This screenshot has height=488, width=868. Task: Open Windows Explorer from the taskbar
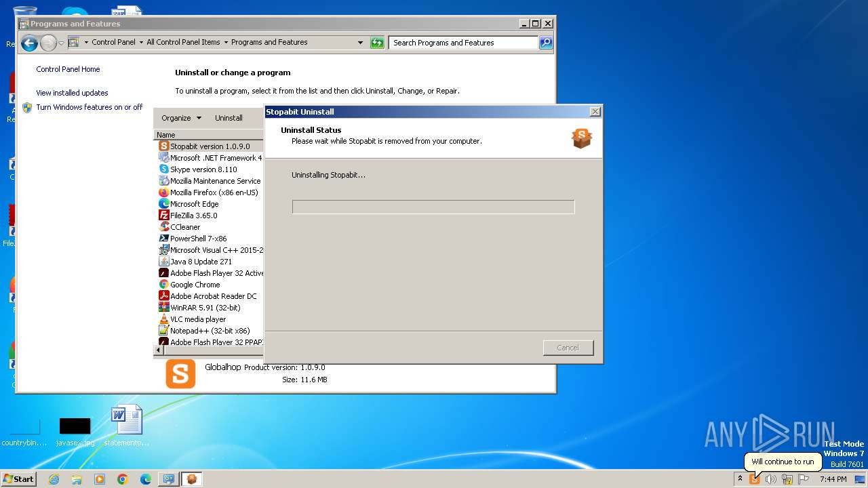click(77, 479)
